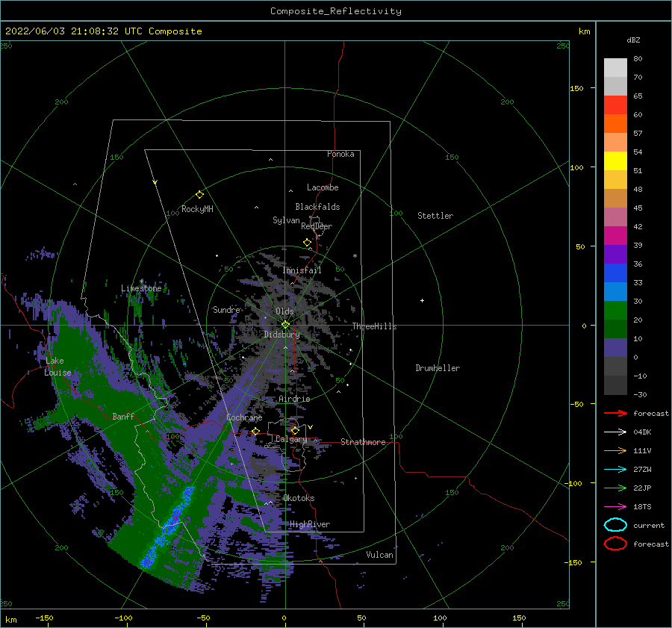Screen dimensions: 672x628
Task: Click the RedDeer city label
Action: tap(317, 226)
